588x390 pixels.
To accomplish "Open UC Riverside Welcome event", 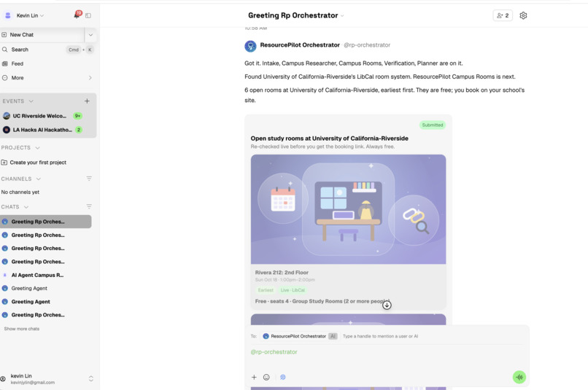I will pos(42,116).
